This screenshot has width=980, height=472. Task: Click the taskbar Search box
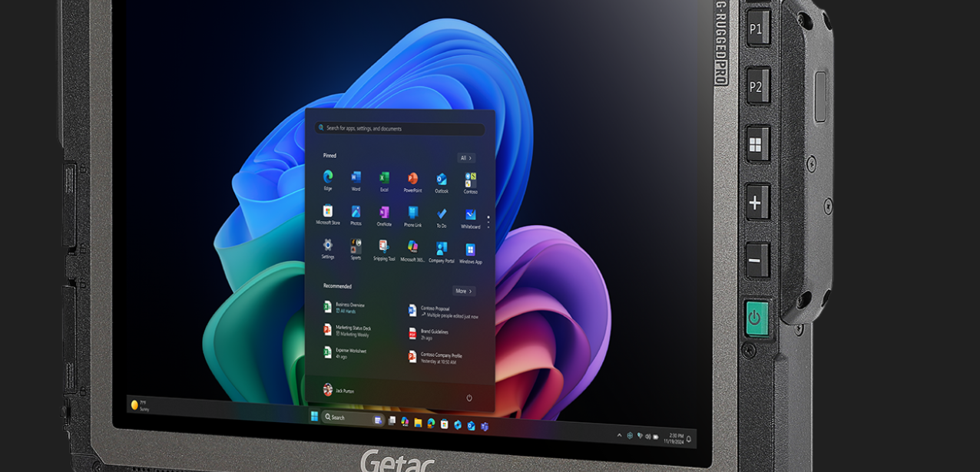click(x=353, y=418)
